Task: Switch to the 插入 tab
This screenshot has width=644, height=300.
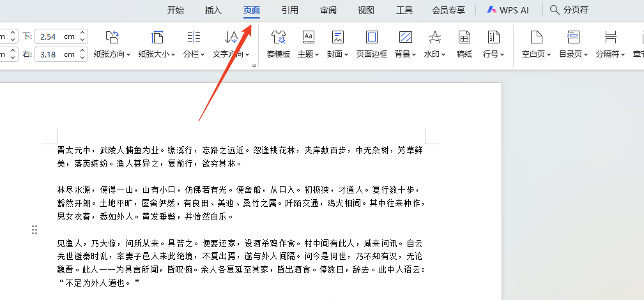Action: click(x=213, y=10)
